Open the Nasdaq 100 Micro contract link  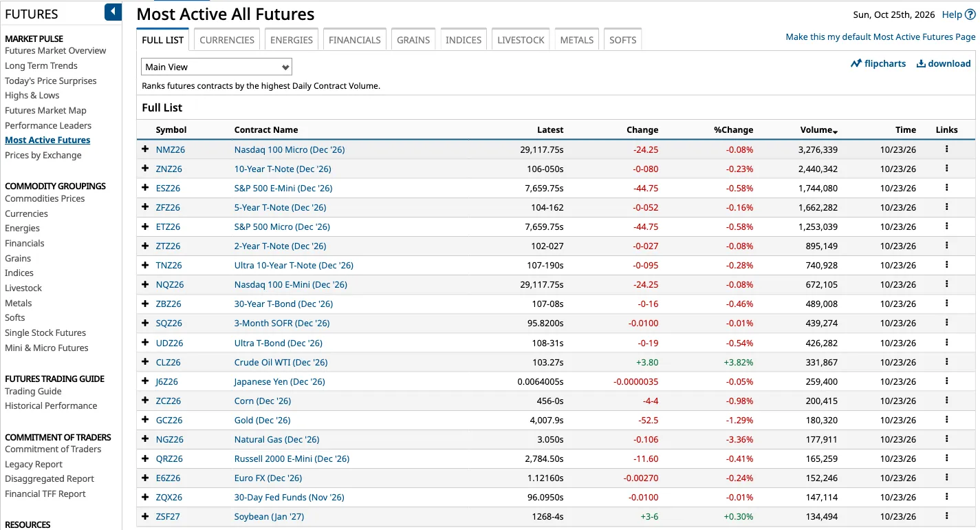(x=290, y=149)
